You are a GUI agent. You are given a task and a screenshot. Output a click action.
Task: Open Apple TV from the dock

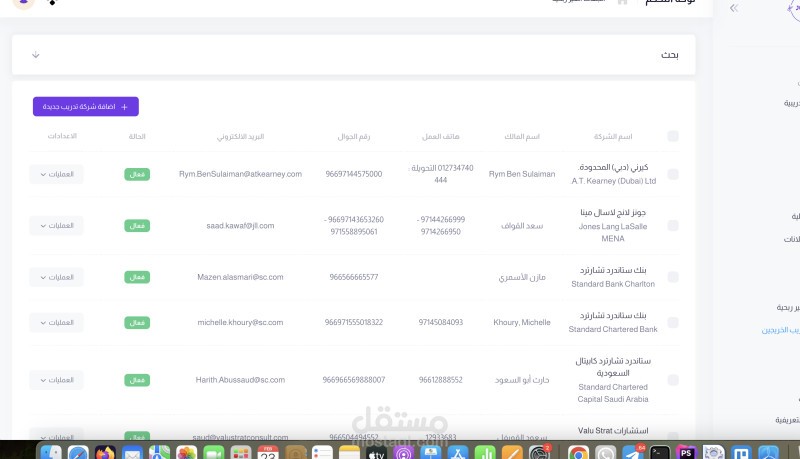coord(377,453)
